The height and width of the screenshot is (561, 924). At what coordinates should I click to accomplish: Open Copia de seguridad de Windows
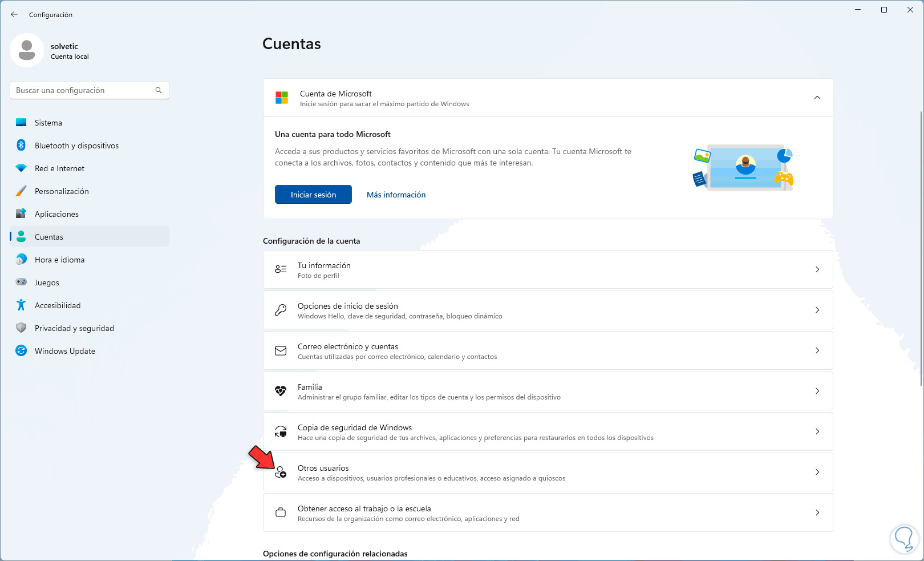(548, 431)
